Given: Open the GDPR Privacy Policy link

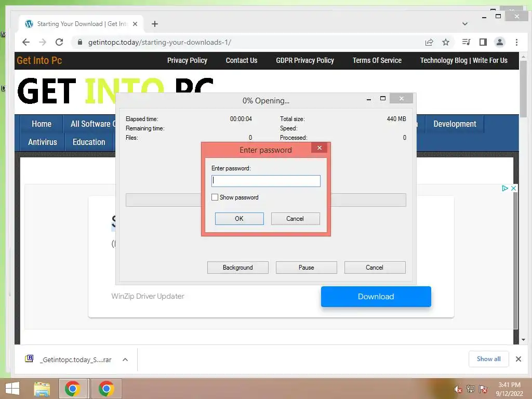Looking at the screenshot, I should (305, 60).
